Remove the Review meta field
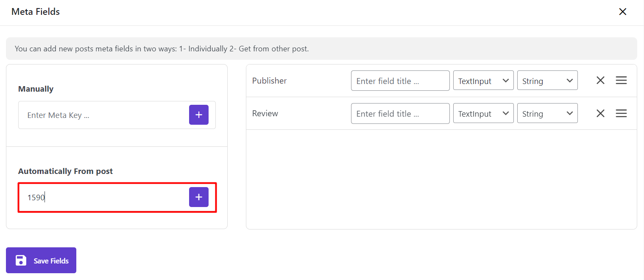Image resolution: width=644 pixels, height=280 pixels. coord(600,113)
